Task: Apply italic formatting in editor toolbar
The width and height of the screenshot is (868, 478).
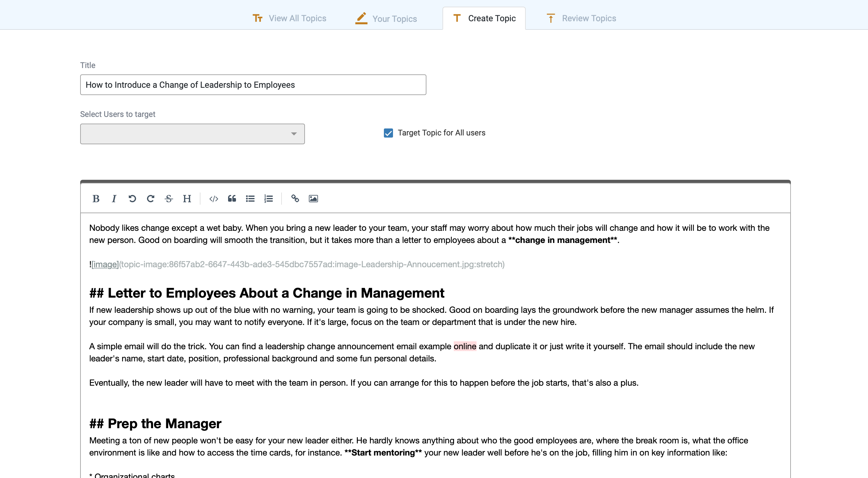Action: coord(114,199)
